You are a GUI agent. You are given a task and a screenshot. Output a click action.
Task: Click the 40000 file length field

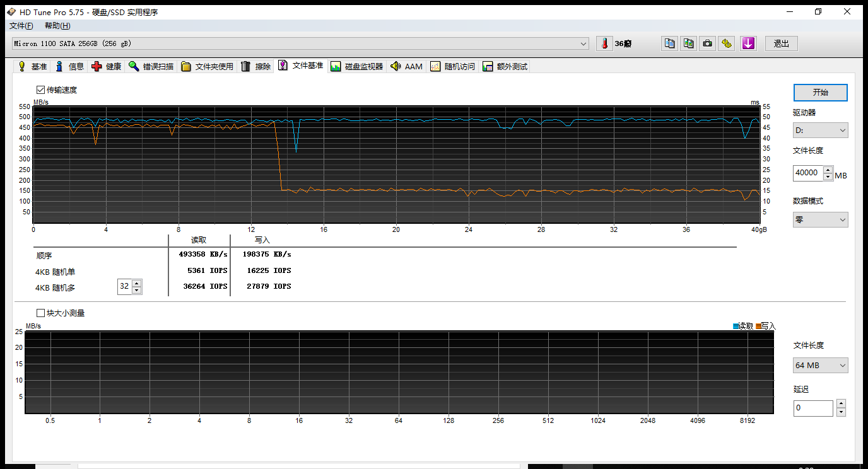point(807,173)
